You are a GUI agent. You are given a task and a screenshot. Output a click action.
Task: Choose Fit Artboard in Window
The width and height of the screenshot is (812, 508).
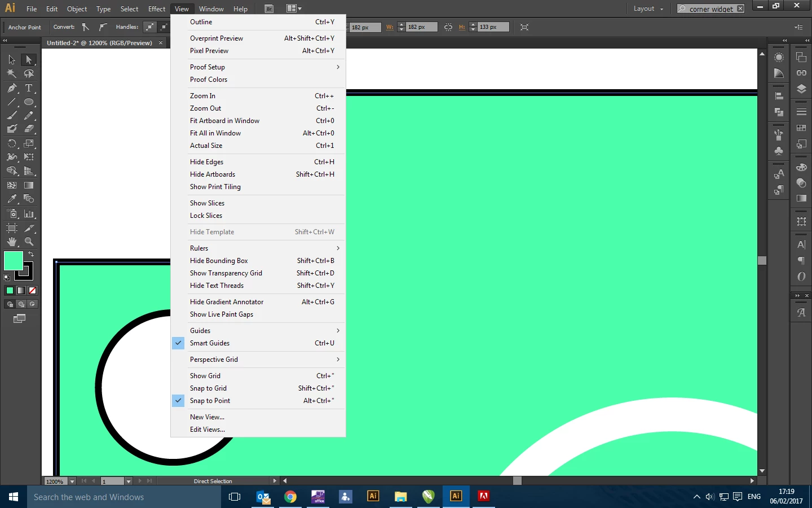pyautogui.click(x=258, y=121)
